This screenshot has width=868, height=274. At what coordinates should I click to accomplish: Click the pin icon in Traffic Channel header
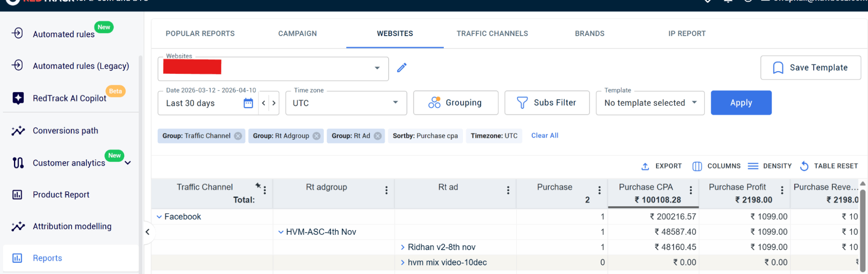(x=258, y=185)
